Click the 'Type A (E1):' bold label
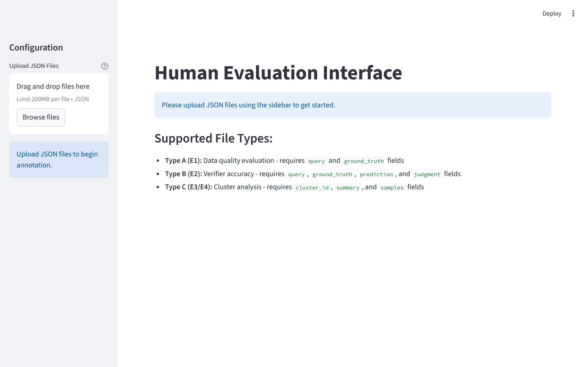588x367 pixels. pyautogui.click(x=183, y=160)
